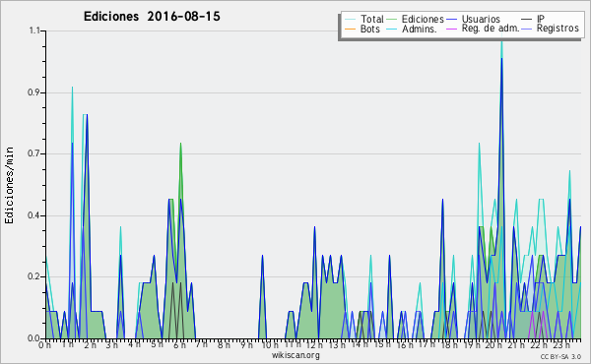Click the Usuarios legend blue line

point(452,20)
